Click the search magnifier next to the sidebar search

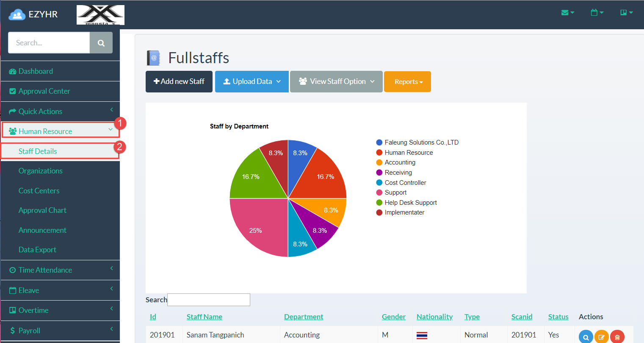[x=101, y=42]
